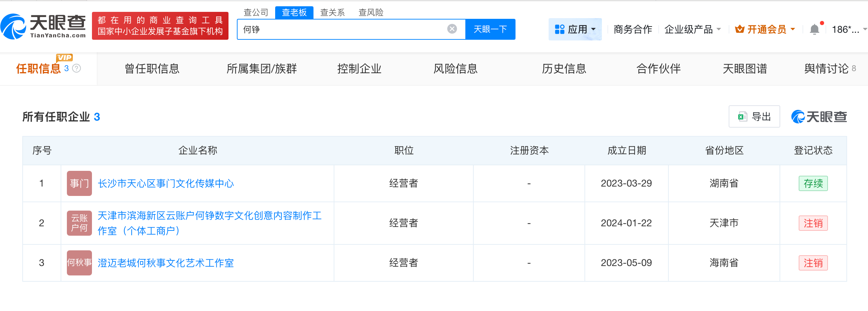Switch to the 查公司 search tab

tap(256, 13)
